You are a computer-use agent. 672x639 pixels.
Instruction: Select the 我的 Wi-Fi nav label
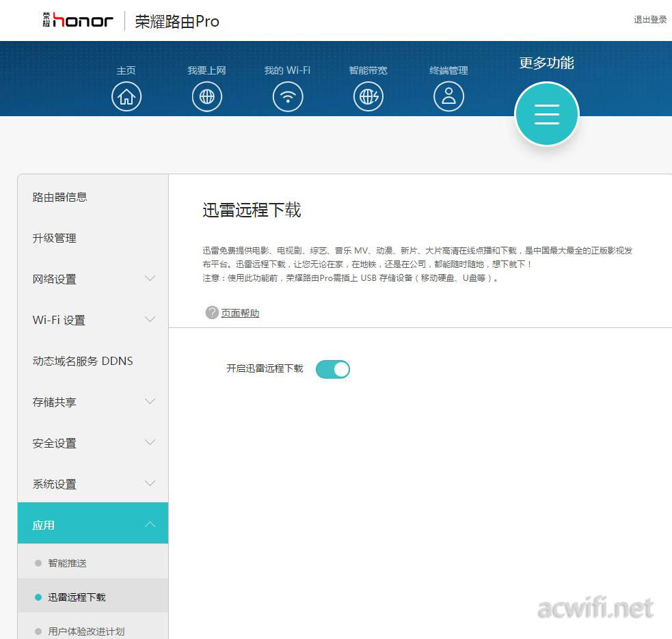287,70
